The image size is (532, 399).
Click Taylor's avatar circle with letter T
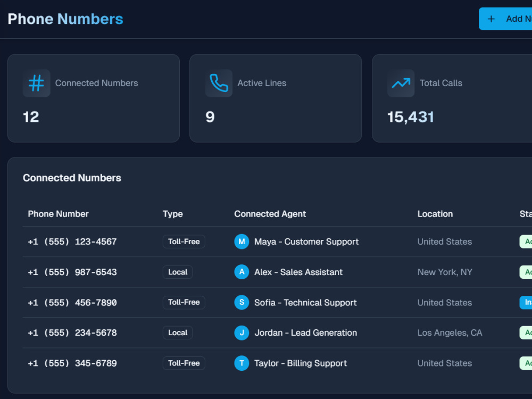coord(242,363)
